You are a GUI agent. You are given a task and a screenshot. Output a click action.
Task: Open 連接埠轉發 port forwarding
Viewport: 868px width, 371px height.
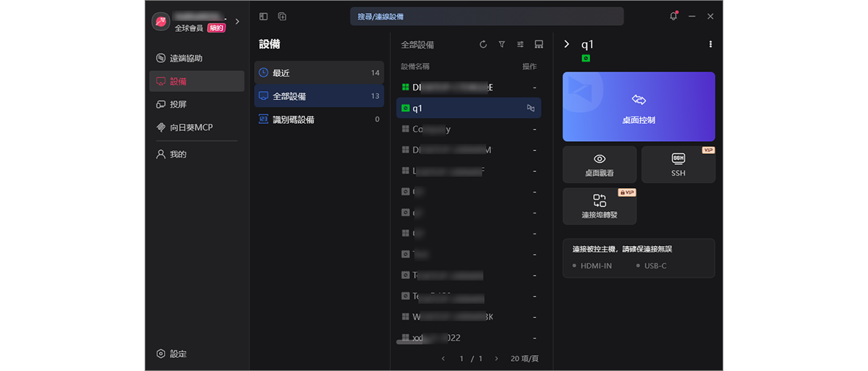[600, 206]
